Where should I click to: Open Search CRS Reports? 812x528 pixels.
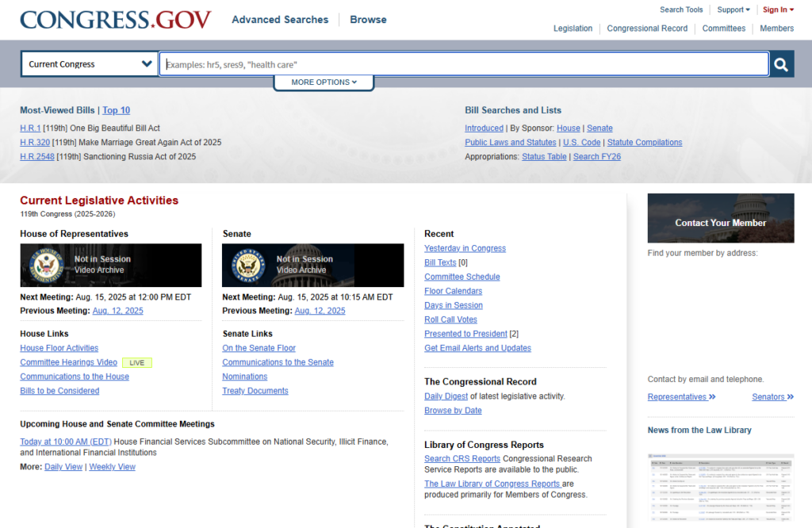pyautogui.click(x=462, y=458)
